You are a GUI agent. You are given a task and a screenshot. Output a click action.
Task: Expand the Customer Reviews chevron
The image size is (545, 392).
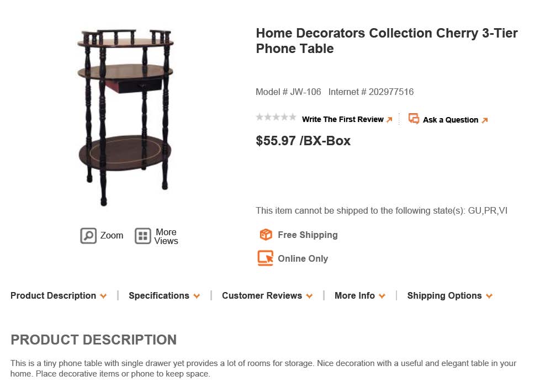(309, 296)
